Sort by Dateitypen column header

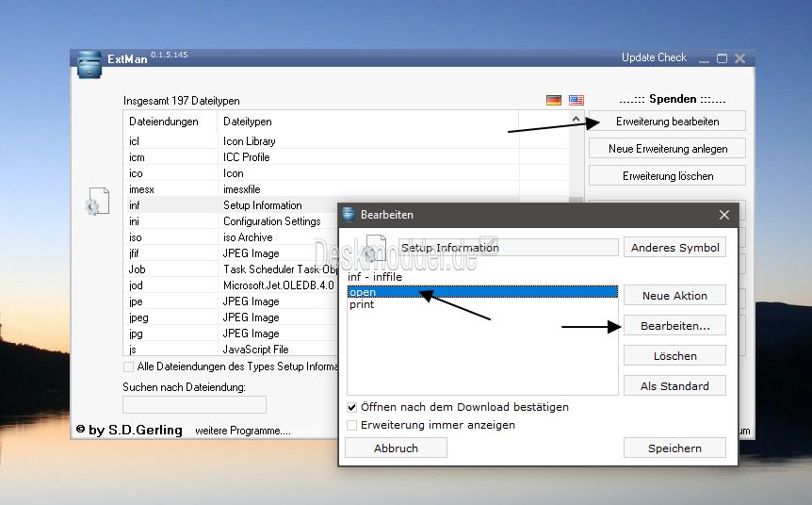367,122
